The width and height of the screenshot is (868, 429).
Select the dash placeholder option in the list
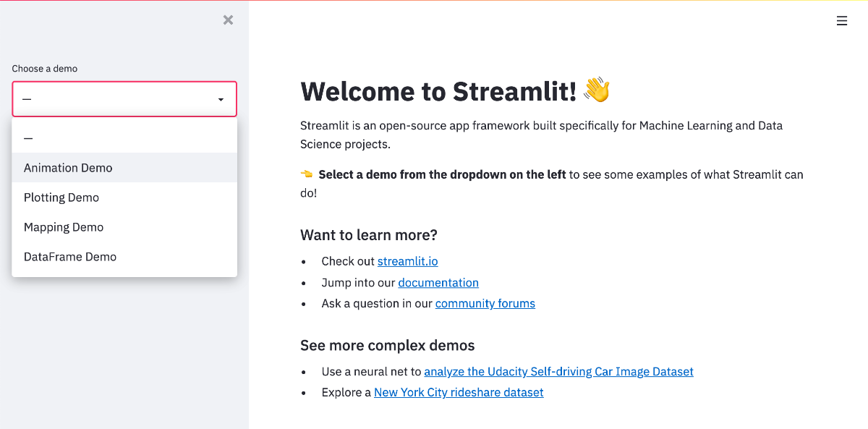click(x=124, y=138)
